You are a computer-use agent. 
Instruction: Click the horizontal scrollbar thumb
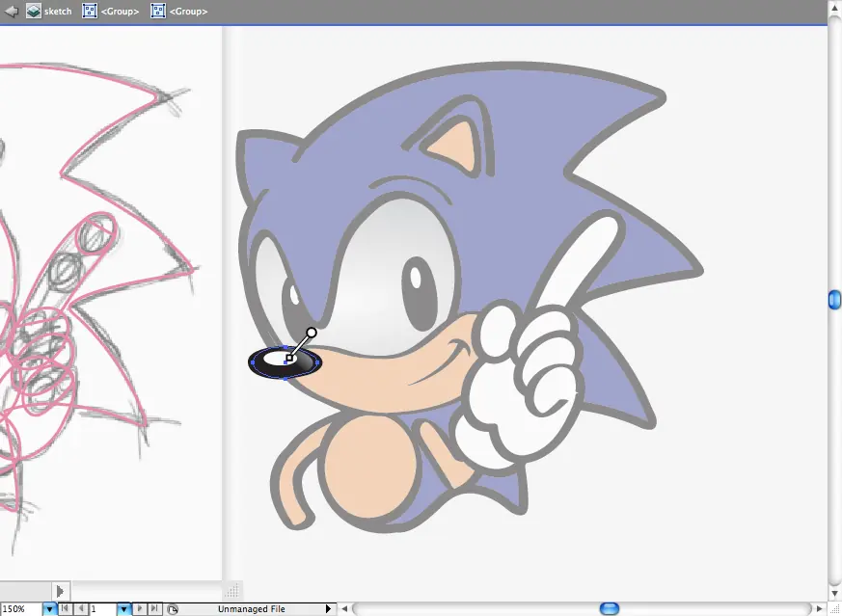[609, 608]
